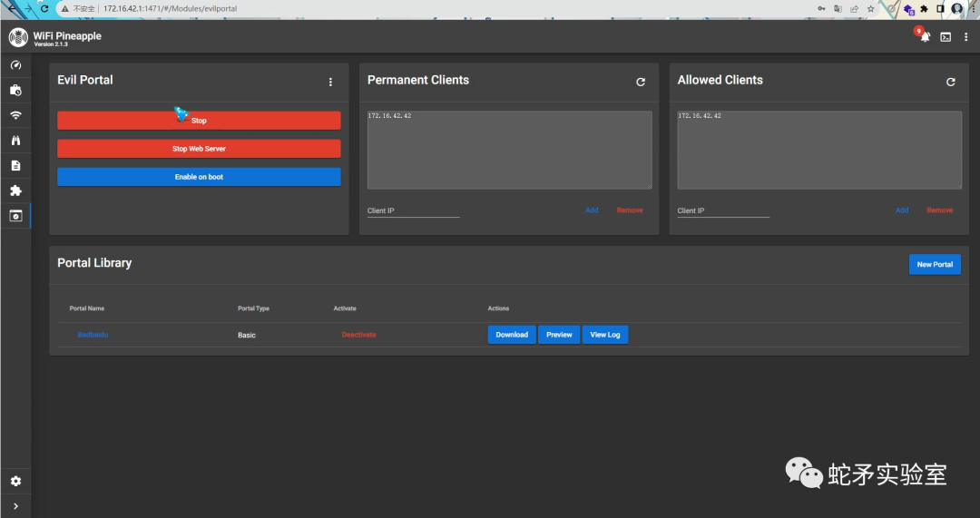Click Stop Web Server
980x518 pixels.
[199, 149]
